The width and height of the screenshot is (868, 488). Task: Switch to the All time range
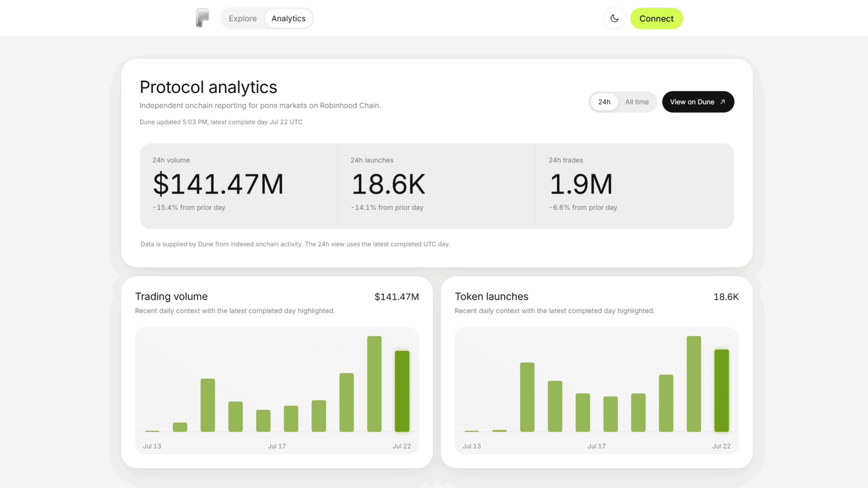(637, 102)
